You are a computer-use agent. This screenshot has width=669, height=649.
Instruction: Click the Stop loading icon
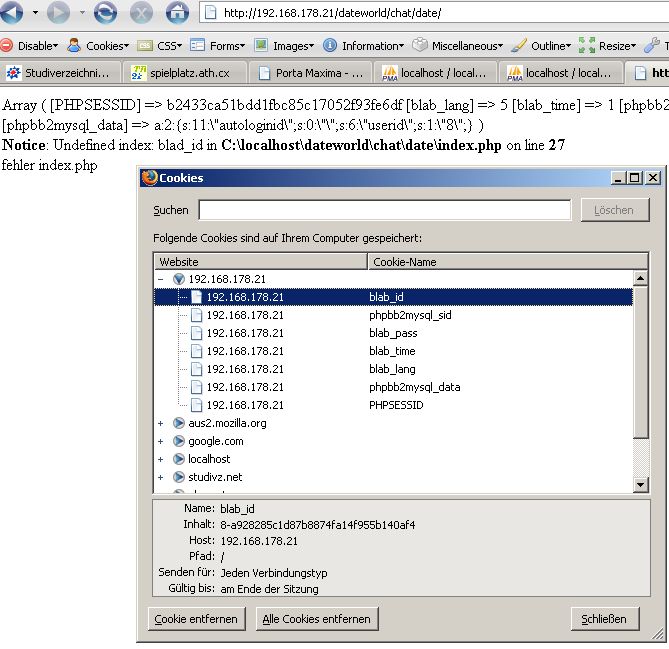[141, 14]
